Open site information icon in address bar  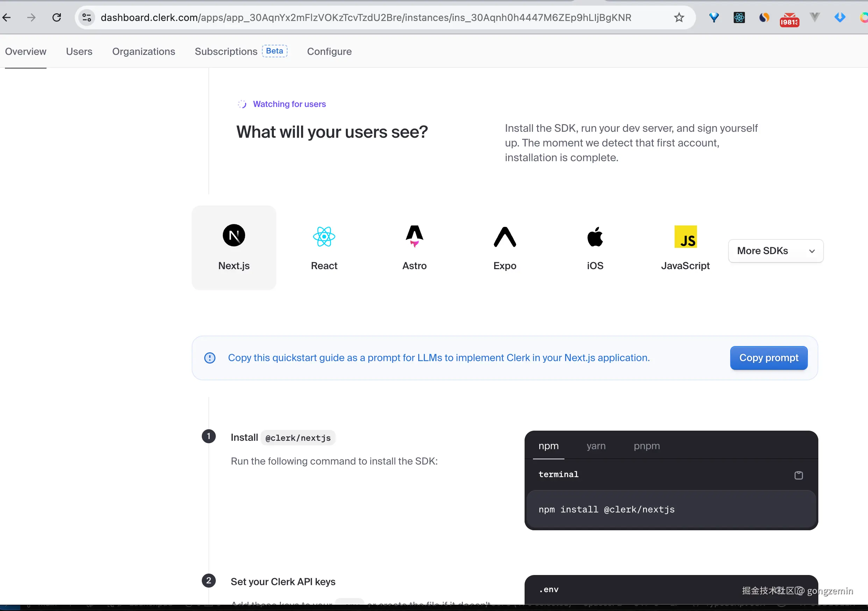pyautogui.click(x=87, y=17)
